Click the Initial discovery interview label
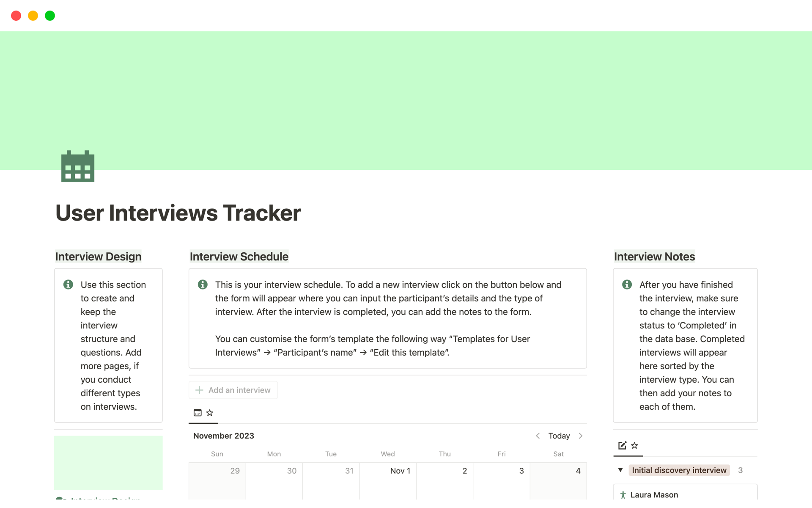 679,470
